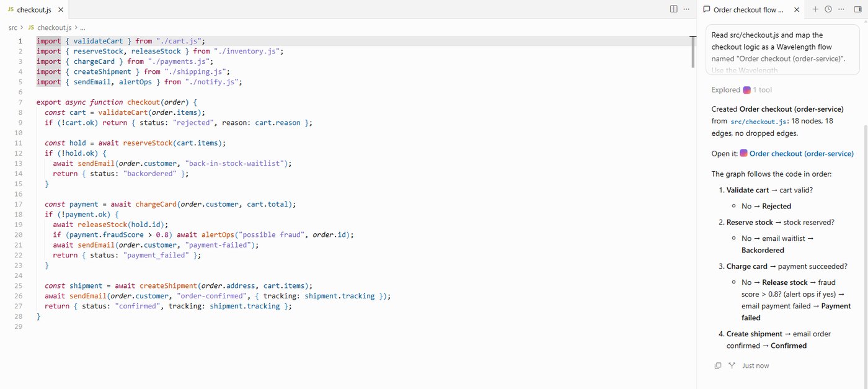
Task: Click line number 25 in the gutter
Action: (x=19, y=285)
